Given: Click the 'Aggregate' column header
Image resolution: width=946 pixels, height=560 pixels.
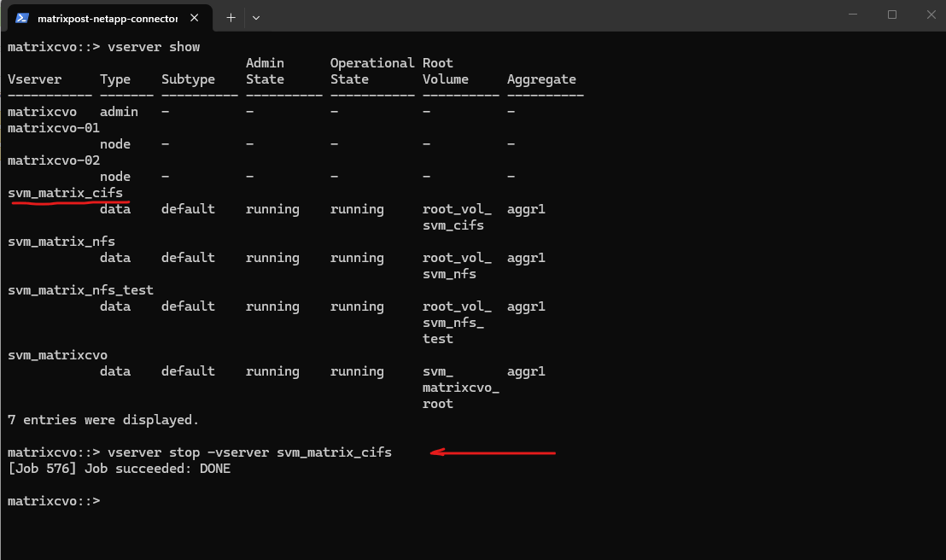Looking at the screenshot, I should pyautogui.click(x=541, y=79).
